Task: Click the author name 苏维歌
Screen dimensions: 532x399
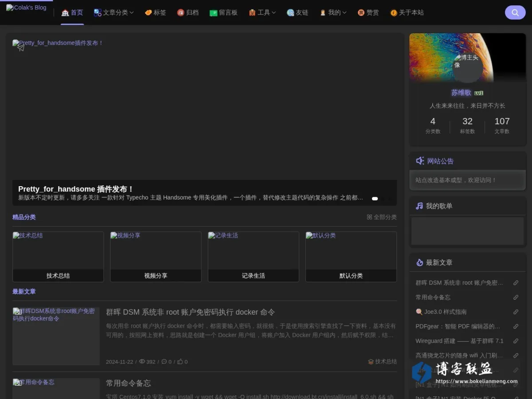Action: point(461,93)
